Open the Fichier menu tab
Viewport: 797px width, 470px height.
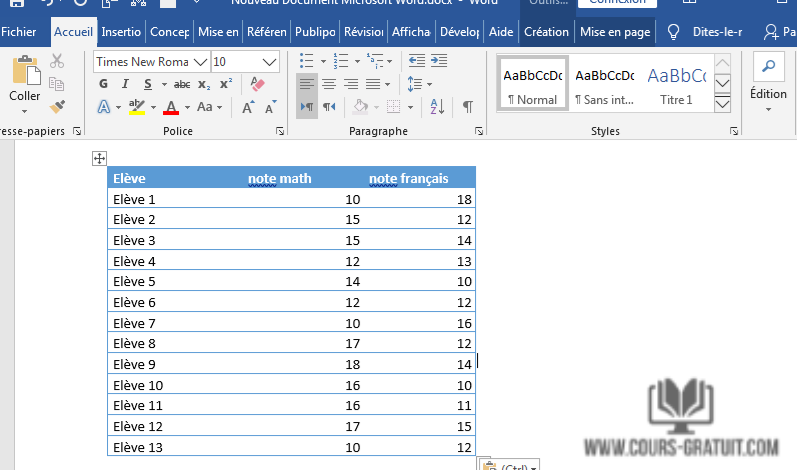(x=19, y=32)
